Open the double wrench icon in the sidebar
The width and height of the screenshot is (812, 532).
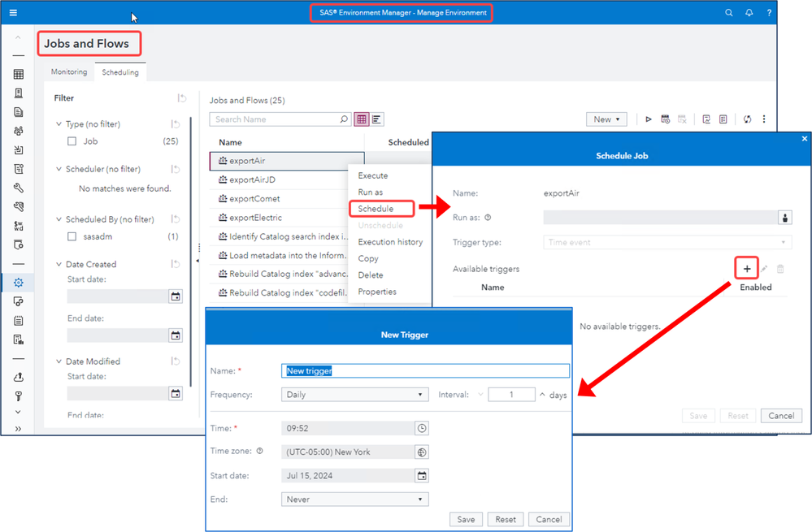click(19, 206)
